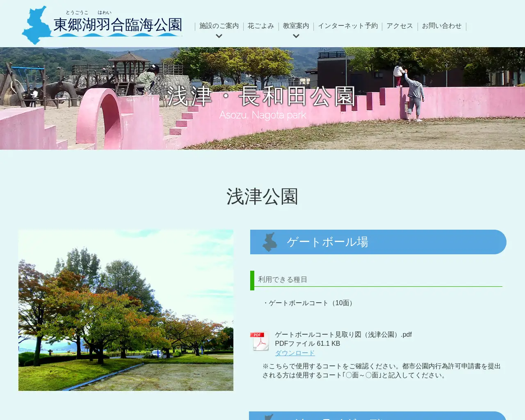The height and width of the screenshot is (420, 525).
Task: Click the 浅津公園 park photo
Action: tap(126, 310)
